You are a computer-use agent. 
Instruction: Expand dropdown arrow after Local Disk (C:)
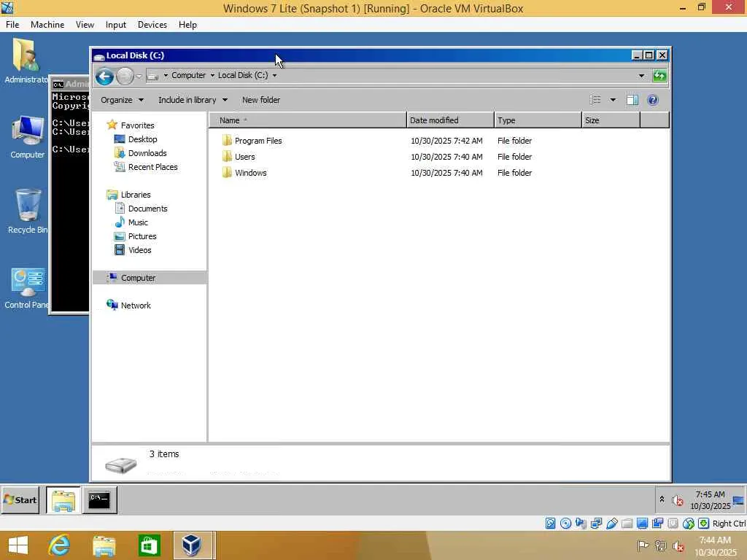(274, 76)
